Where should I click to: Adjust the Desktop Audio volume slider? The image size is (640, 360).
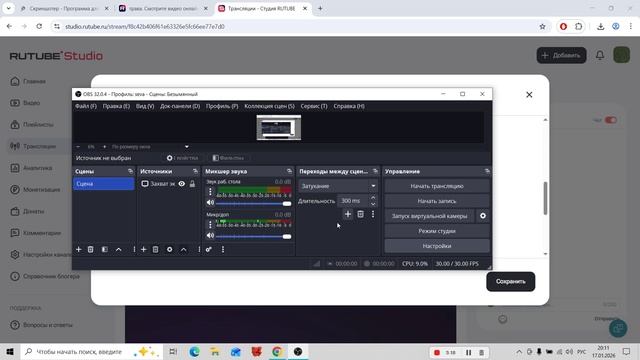[x=253, y=203]
